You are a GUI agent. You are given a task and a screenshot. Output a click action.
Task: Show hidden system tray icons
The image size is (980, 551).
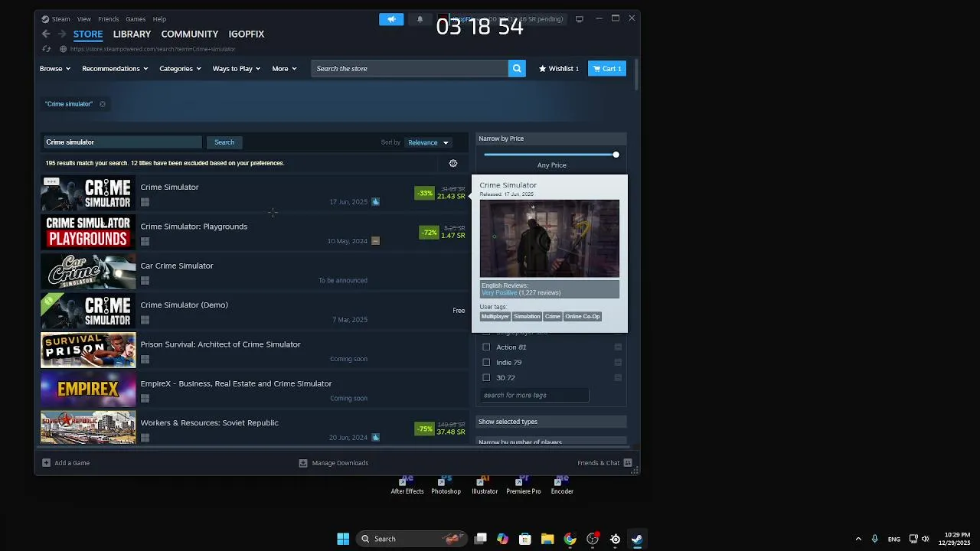(x=858, y=539)
